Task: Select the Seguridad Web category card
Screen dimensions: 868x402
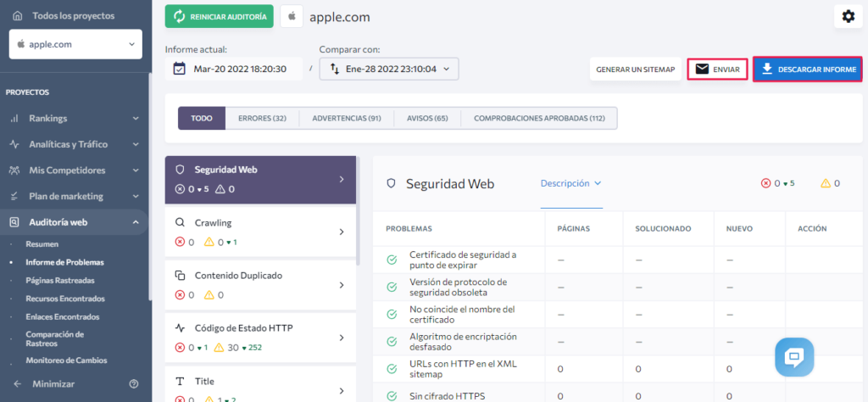Action: (260, 180)
